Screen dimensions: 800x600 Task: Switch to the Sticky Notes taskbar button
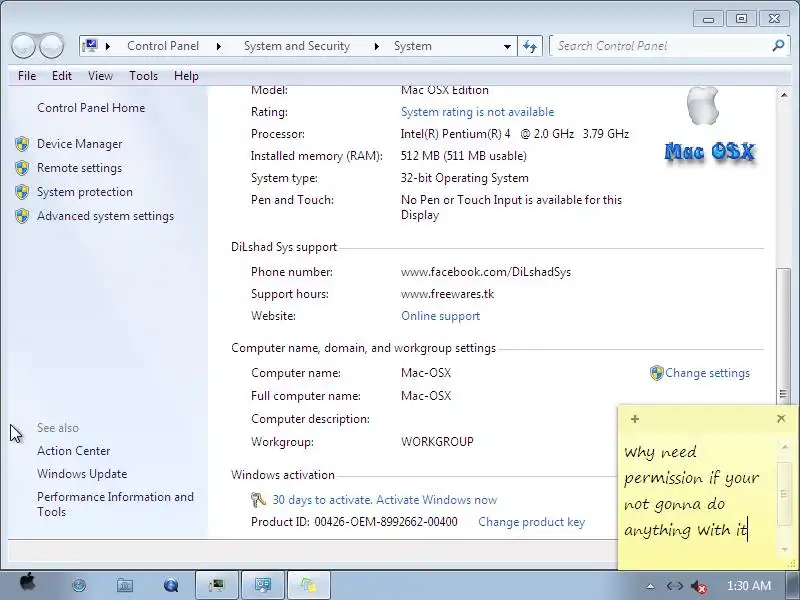(x=309, y=585)
